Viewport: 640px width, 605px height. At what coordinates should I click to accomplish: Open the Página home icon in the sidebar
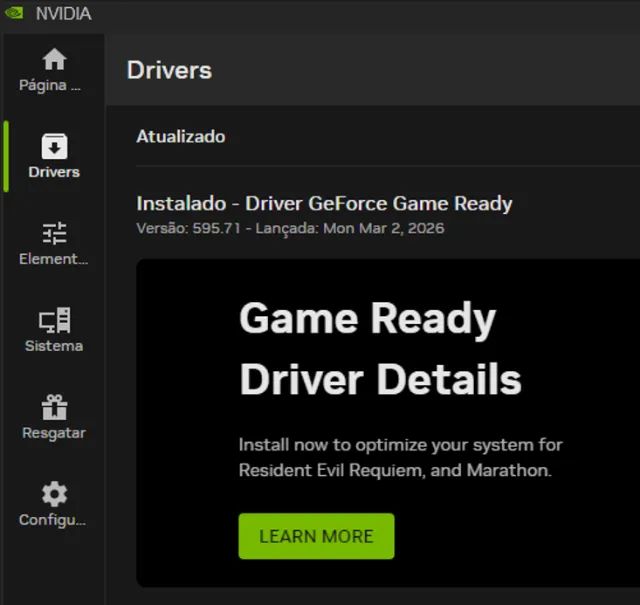tap(54, 59)
